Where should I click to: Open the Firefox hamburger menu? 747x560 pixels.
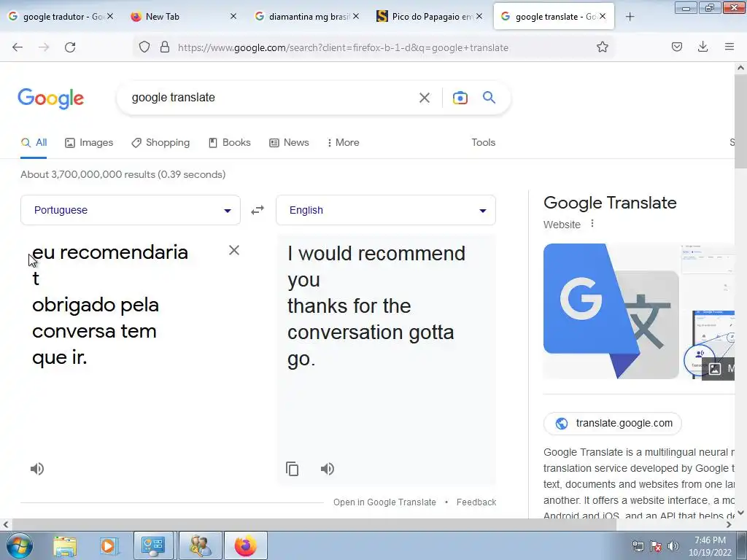tap(729, 47)
